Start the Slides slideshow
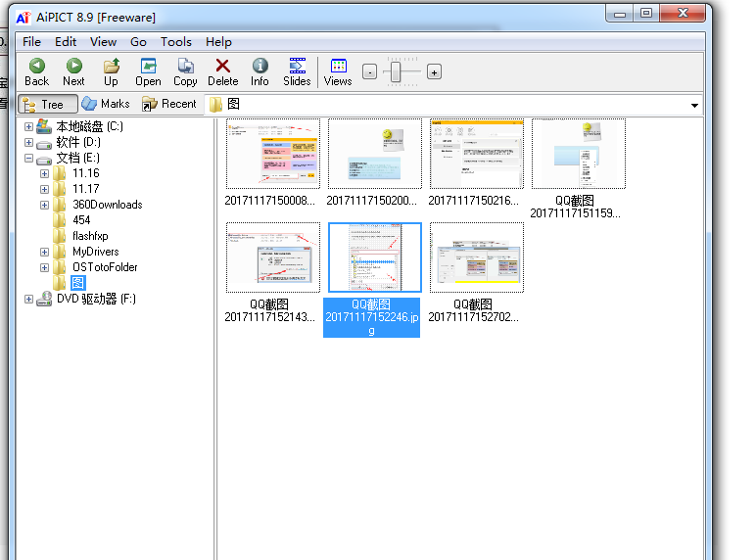This screenshot has width=756, height=560. pos(297,71)
